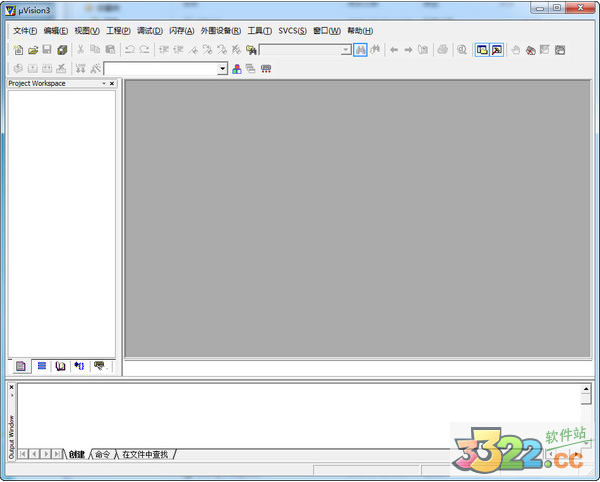Open the 闪存(A) menu
This screenshot has width=600, height=482.
click(x=182, y=31)
